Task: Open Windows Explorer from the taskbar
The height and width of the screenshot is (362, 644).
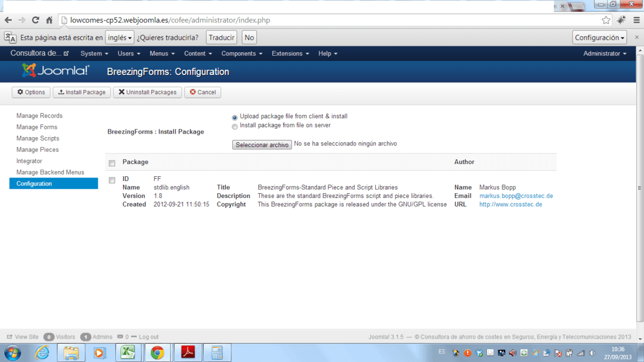Action: coord(71,353)
